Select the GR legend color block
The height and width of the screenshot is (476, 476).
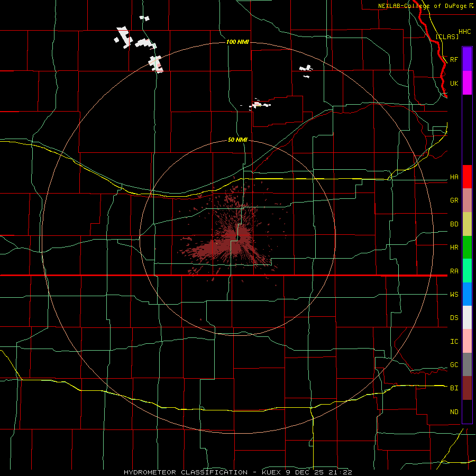[x=467, y=200]
